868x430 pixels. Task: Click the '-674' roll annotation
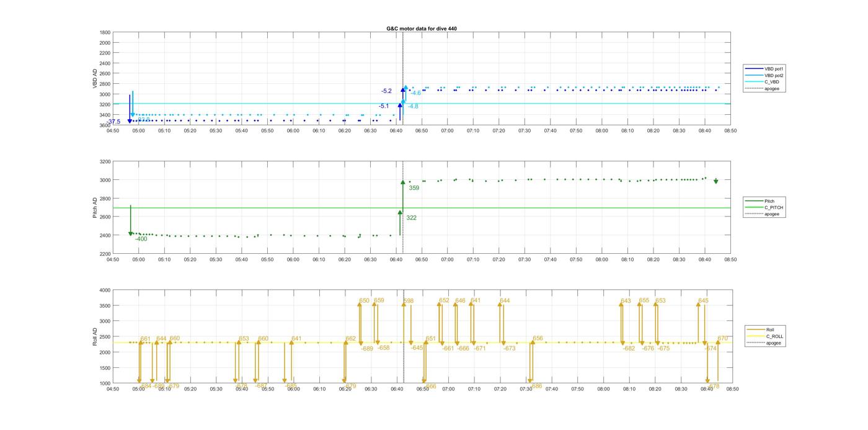[711, 349]
